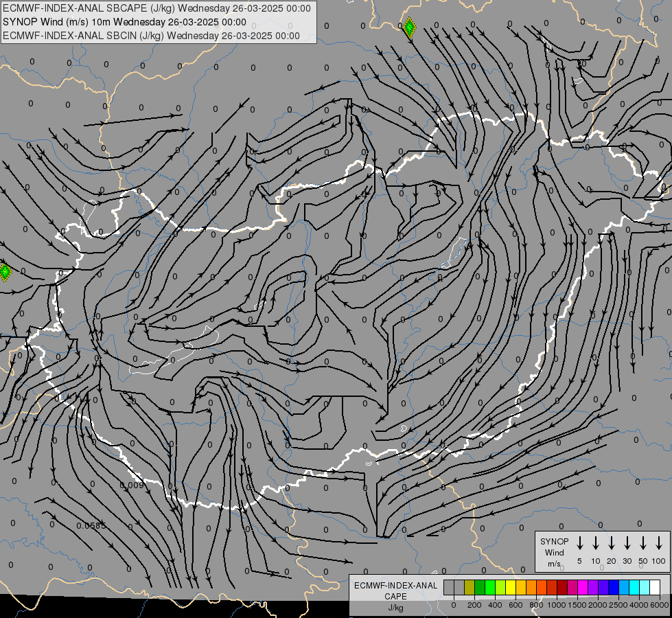Click the 10 m/s wind arrow in legend
Screen dimensions: 672x618
596,543
